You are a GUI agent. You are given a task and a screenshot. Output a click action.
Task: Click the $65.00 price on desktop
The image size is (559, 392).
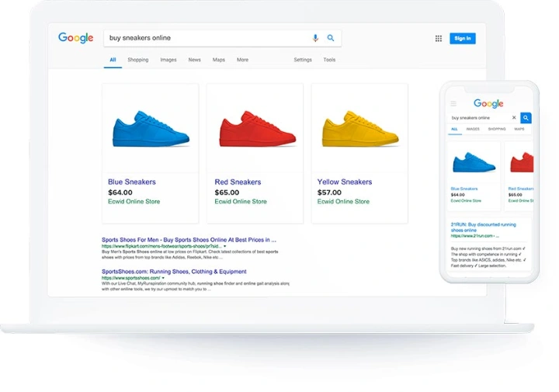coord(227,193)
